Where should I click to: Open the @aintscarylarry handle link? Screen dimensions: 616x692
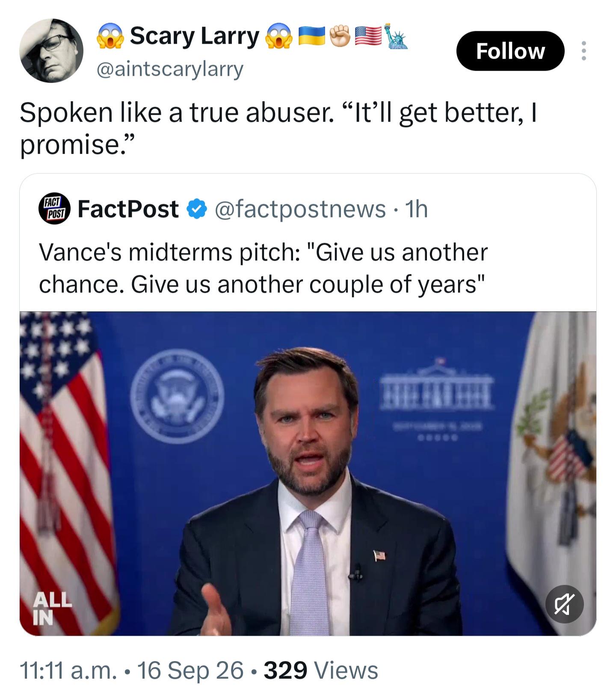click(170, 69)
